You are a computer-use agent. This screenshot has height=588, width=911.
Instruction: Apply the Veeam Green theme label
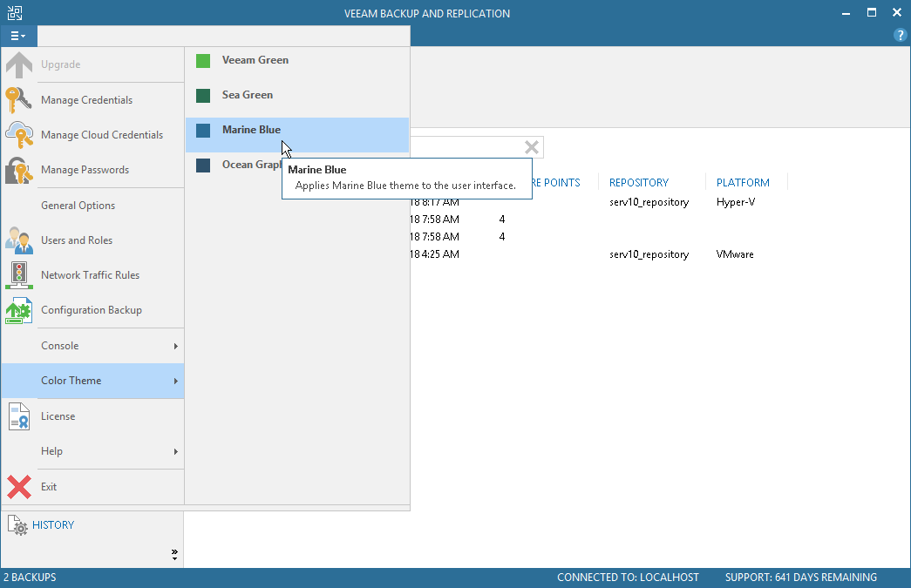(255, 60)
